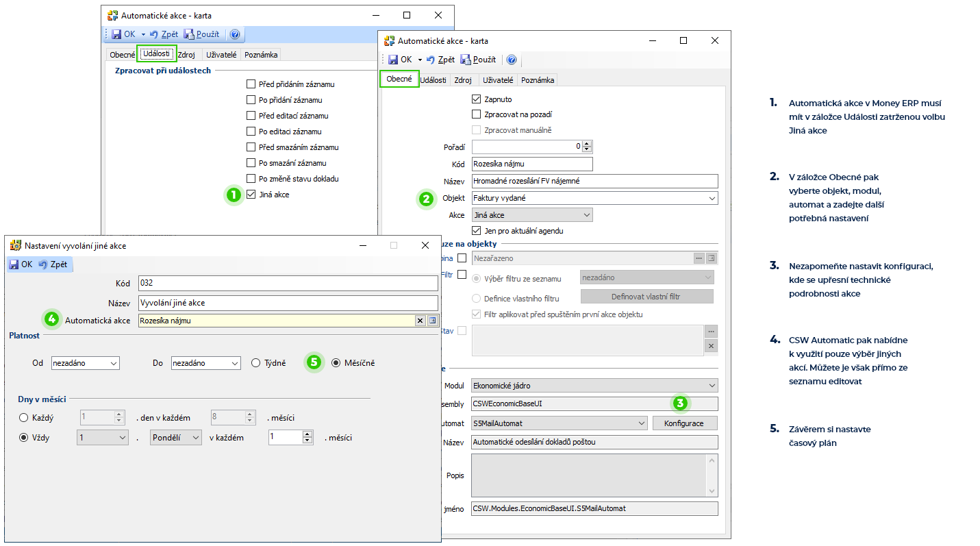980x546 pixels.
Task: Click Definovat vlastní filtr button
Action: pos(647,297)
